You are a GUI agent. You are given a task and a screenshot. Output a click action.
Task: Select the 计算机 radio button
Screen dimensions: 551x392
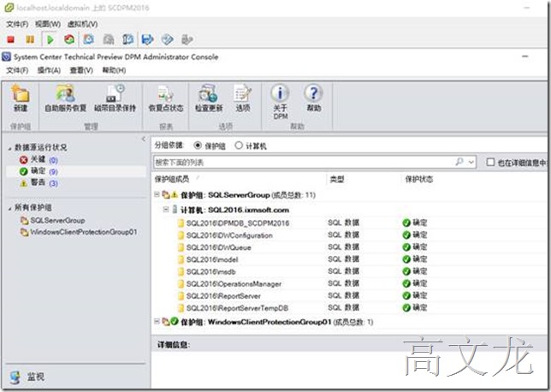point(239,146)
